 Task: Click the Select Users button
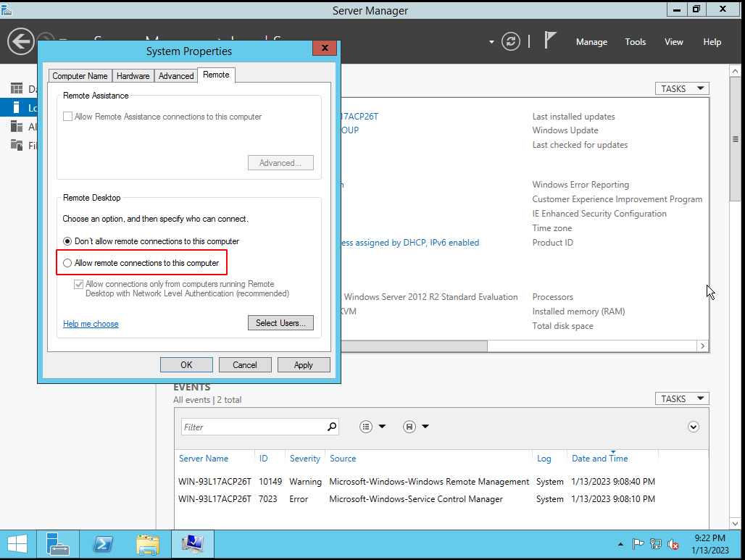[280, 322]
